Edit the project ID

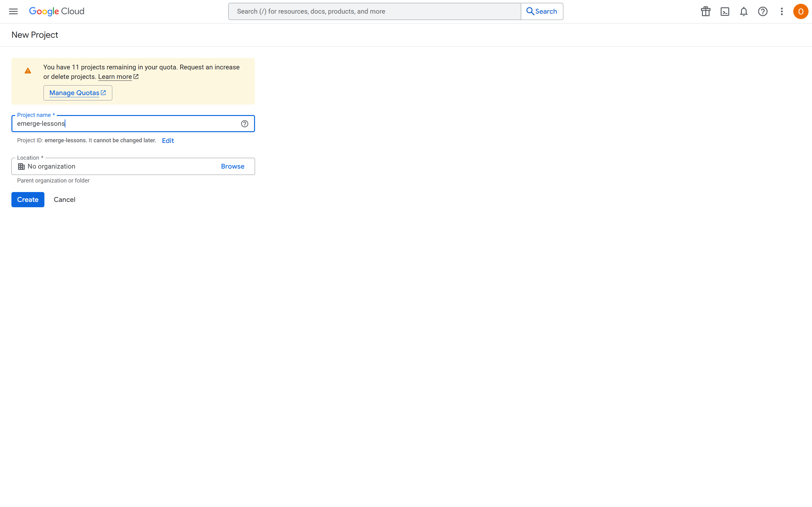167,140
